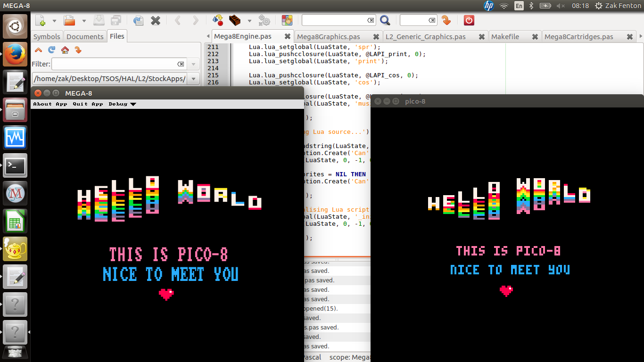This screenshot has width=644, height=362.
Task: Open the New file template dropdown arrow
Action: (x=54, y=21)
